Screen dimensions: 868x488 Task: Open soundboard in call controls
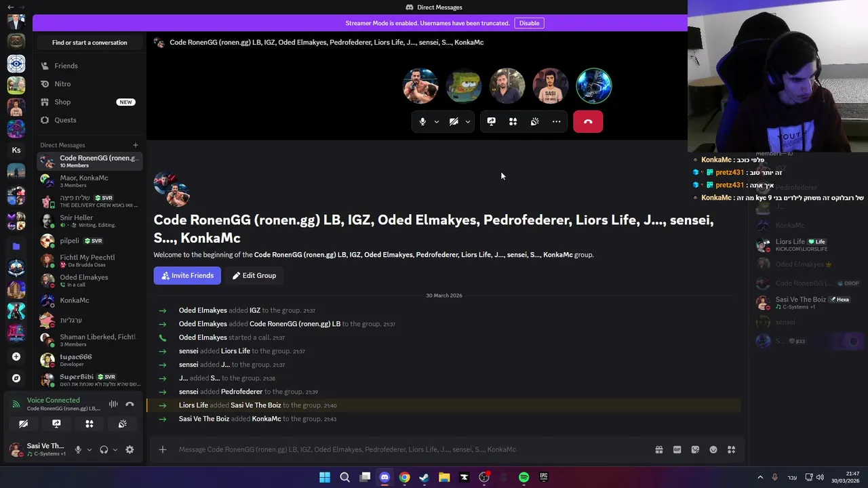(535, 122)
